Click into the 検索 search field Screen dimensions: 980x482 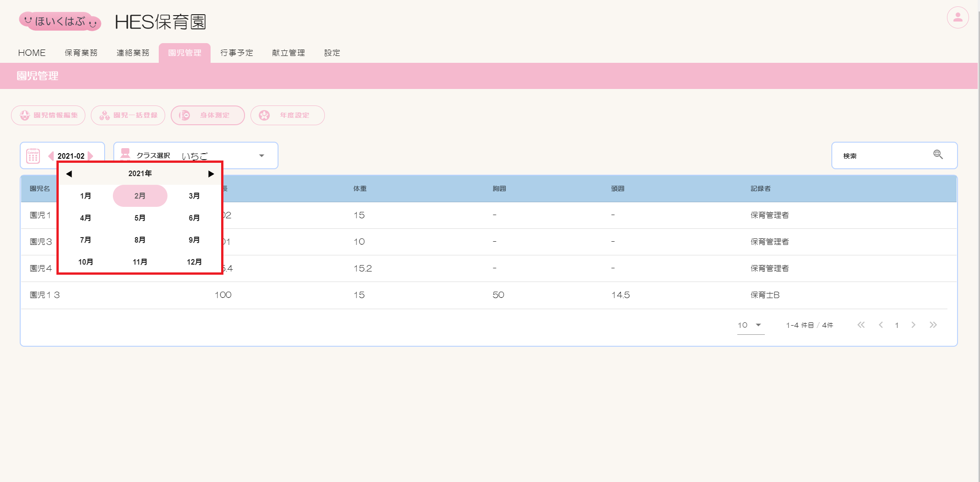881,156
